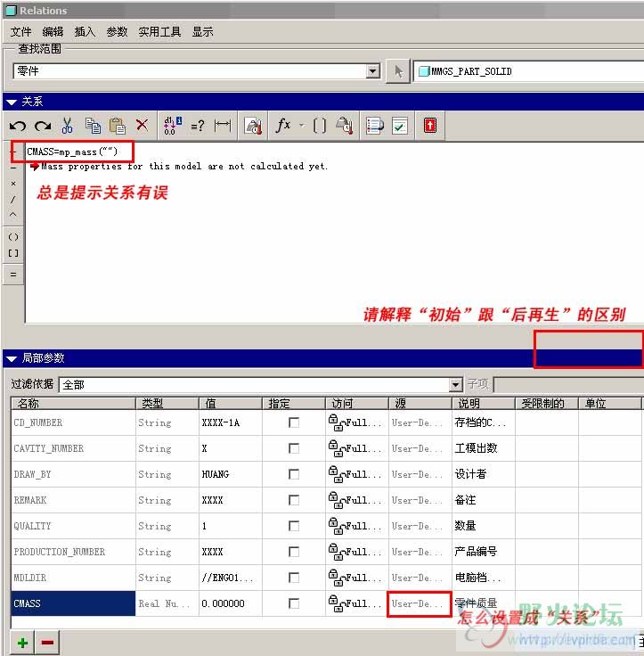The height and width of the screenshot is (656, 644).
Task: Toggle designate checkbox for REMARK
Action: (294, 500)
